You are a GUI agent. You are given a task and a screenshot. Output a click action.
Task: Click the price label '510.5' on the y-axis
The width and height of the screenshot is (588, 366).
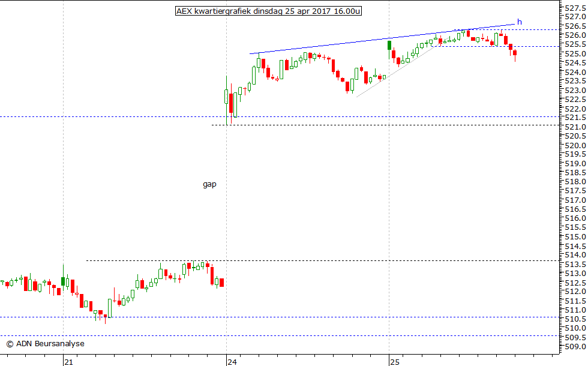[x=575, y=319]
